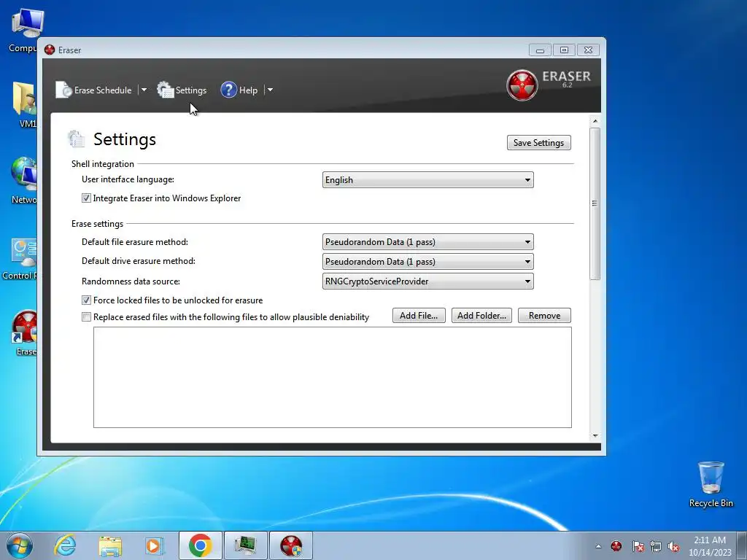This screenshot has width=747, height=560.
Task: Launch Internet Explorer from the taskbar
Action: point(65,545)
